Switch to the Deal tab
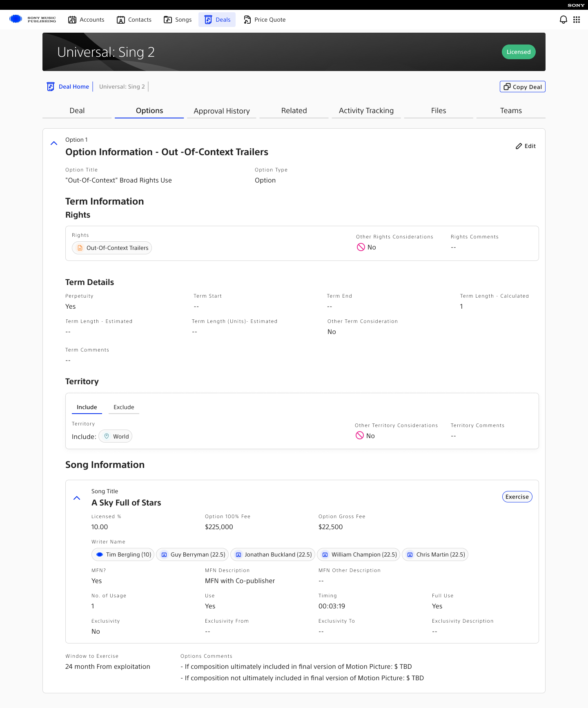 [x=77, y=111]
